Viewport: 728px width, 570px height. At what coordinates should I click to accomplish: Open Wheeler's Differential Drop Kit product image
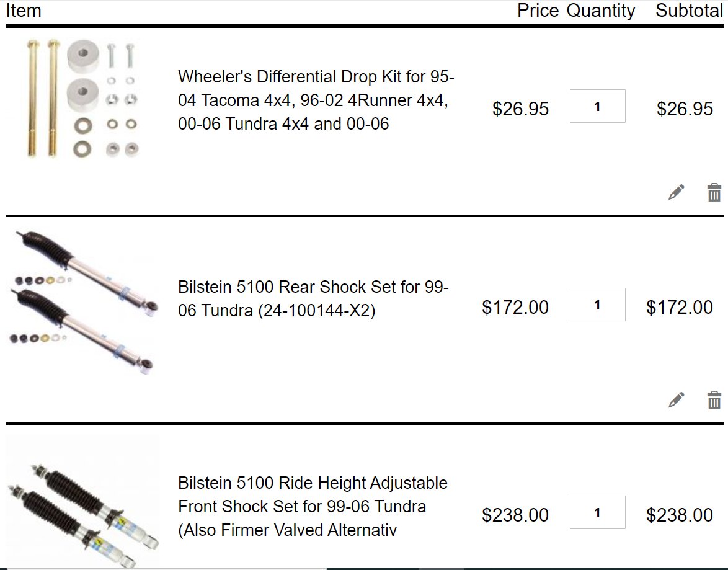pos(83,99)
